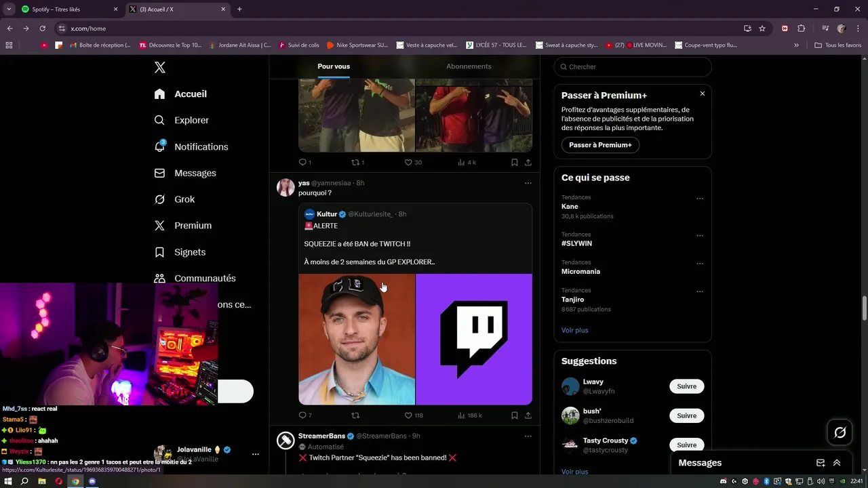This screenshot has width=868, height=488.
Task: Share the top post with 4 k views
Action: coord(528,163)
